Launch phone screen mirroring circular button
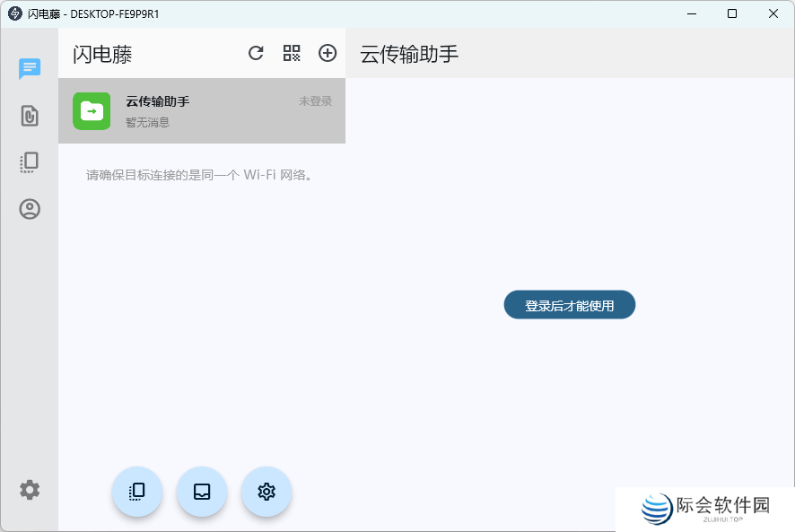The width and height of the screenshot is (795, 532). tap(137, 492)
